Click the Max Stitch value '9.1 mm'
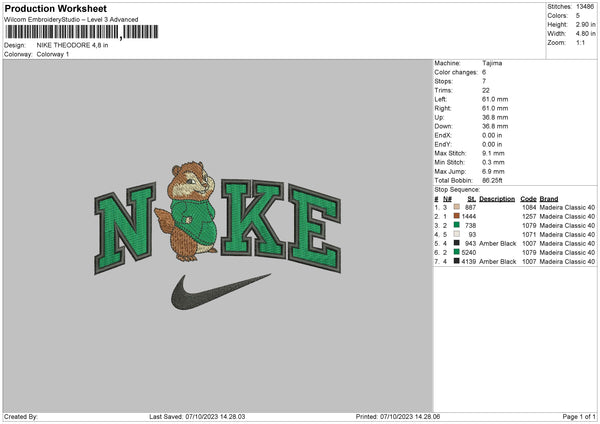Image resolution: width=600 pixels, height=424 pixels. point(493,153)
